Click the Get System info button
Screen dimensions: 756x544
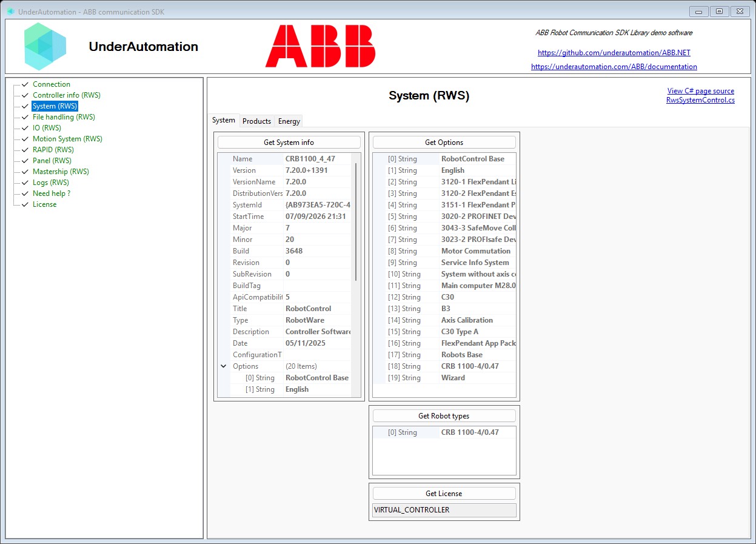(289, 143)
